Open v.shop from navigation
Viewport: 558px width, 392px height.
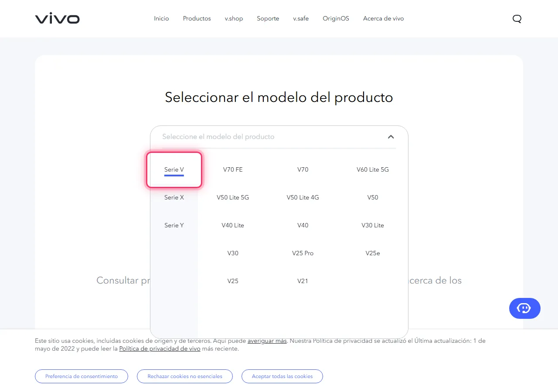tap(234, 19)
